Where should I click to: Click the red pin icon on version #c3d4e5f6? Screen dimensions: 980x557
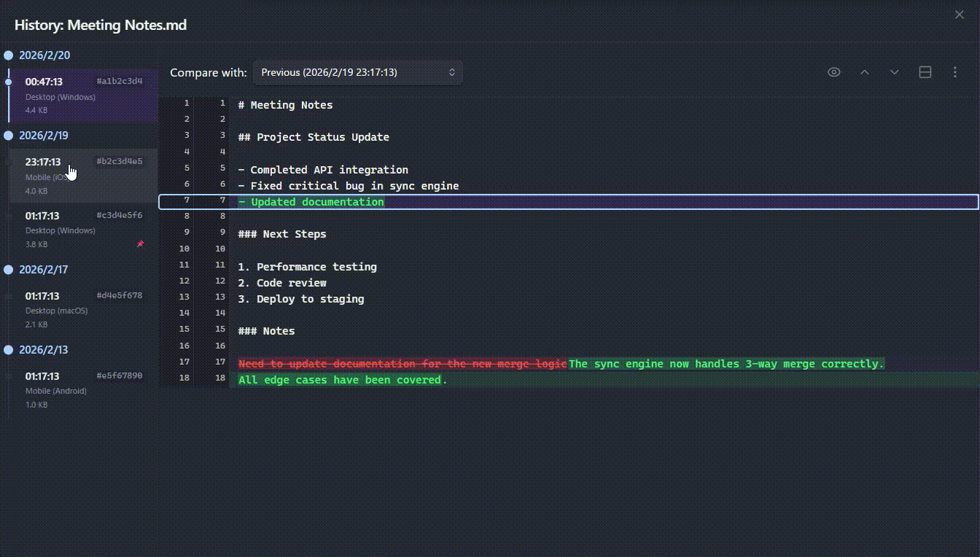140,244
